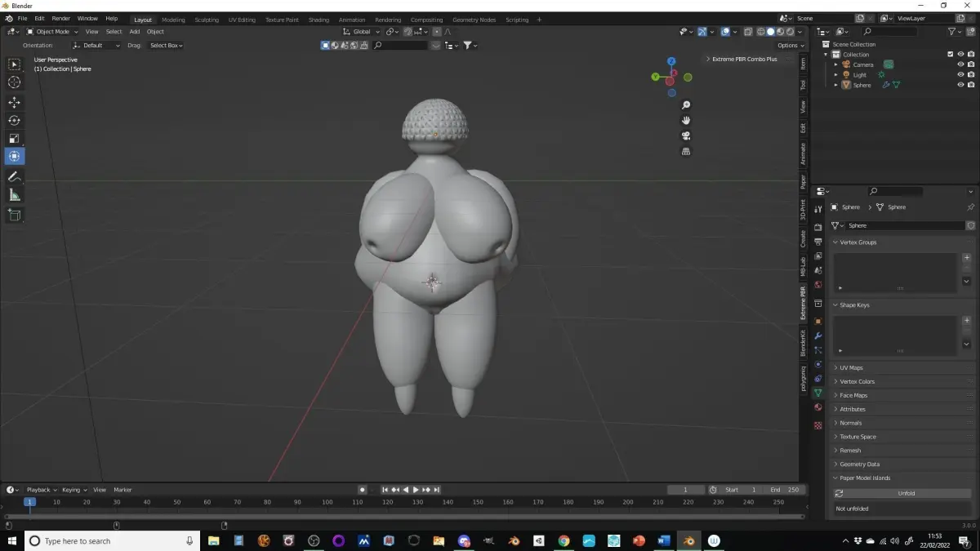Open the Modifier properties wrench tab

818,335
